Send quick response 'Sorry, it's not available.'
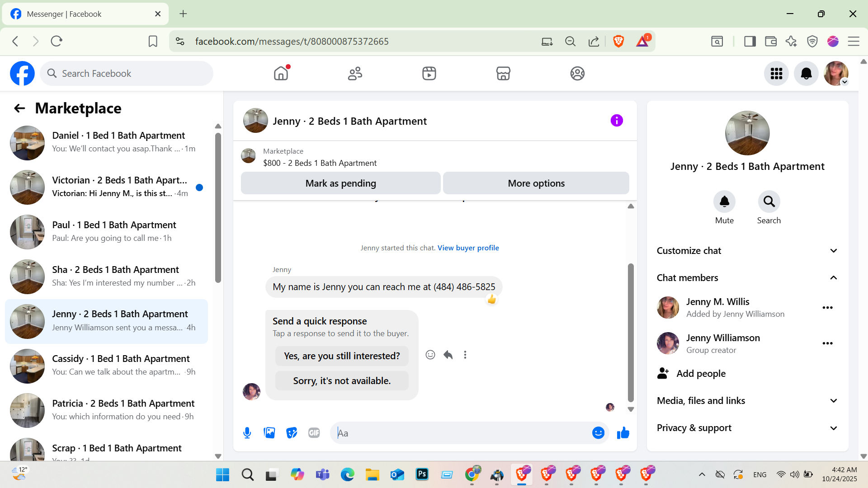 (x=342, y=381)
